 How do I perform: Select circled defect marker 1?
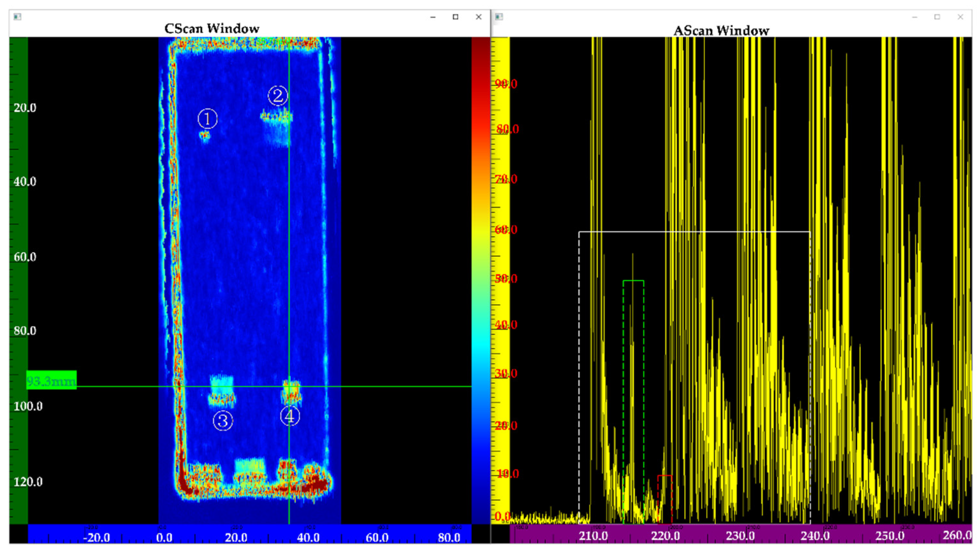tap(207, 118)
